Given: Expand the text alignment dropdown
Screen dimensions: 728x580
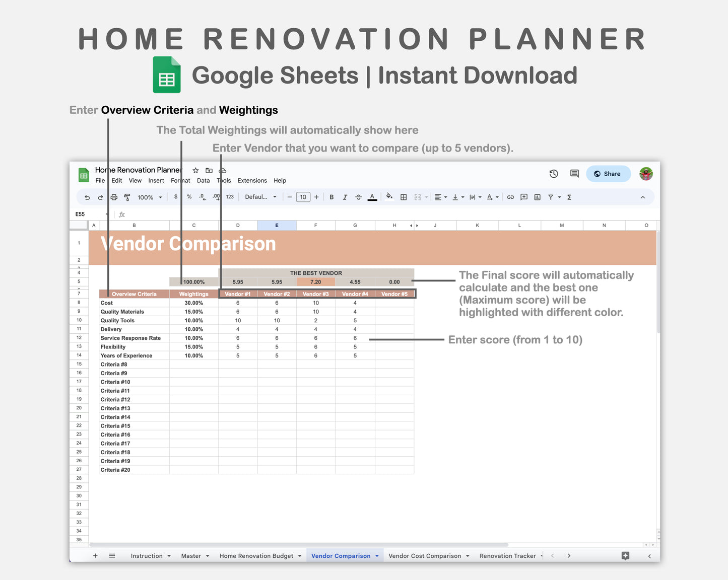Looking at the screenshot, I should click(x=445, y=197).
